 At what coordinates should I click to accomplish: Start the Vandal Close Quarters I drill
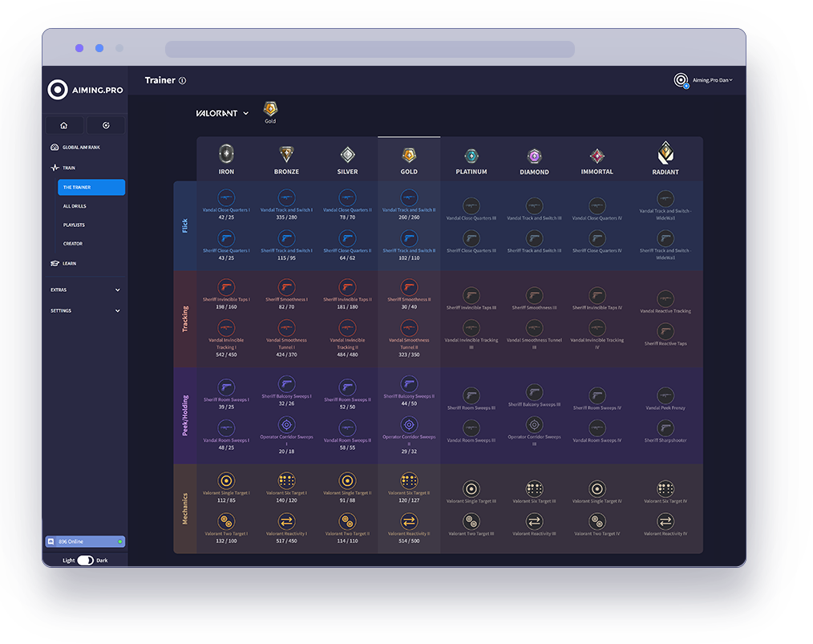pos(225,197)
